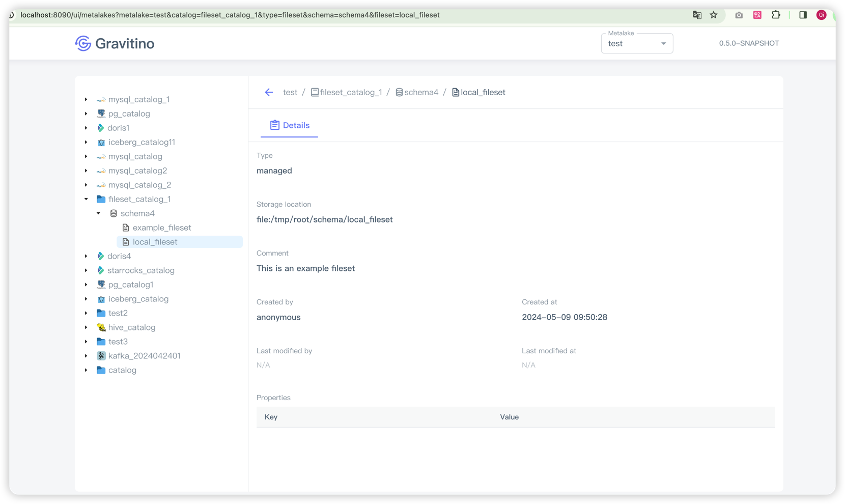Click the starrocks_catalog icon

click(101, 270)
